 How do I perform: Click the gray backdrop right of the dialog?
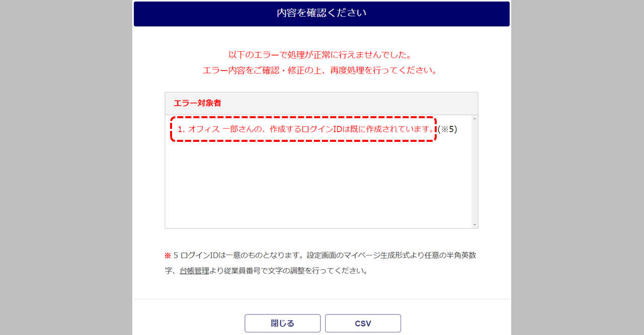(x=578, y=168)
